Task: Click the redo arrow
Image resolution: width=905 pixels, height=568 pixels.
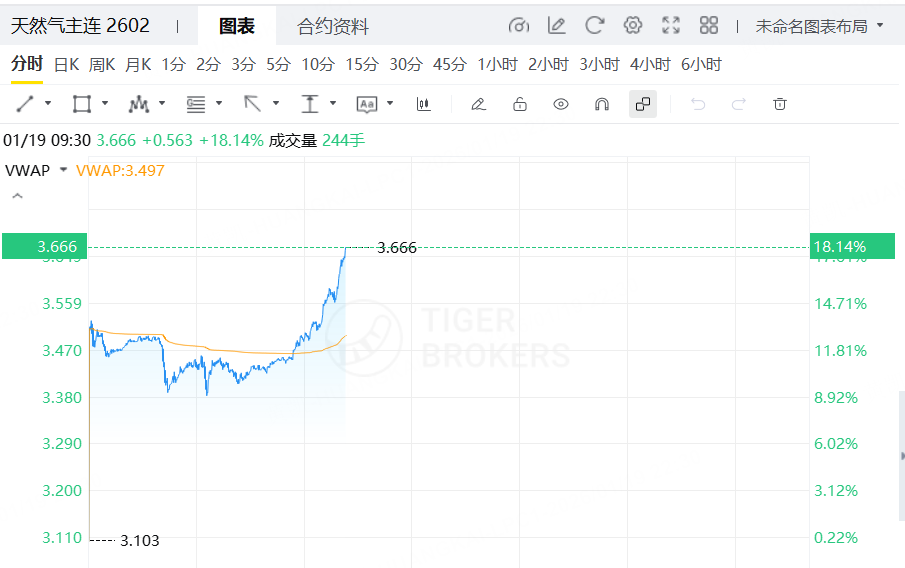Action: 739,104
